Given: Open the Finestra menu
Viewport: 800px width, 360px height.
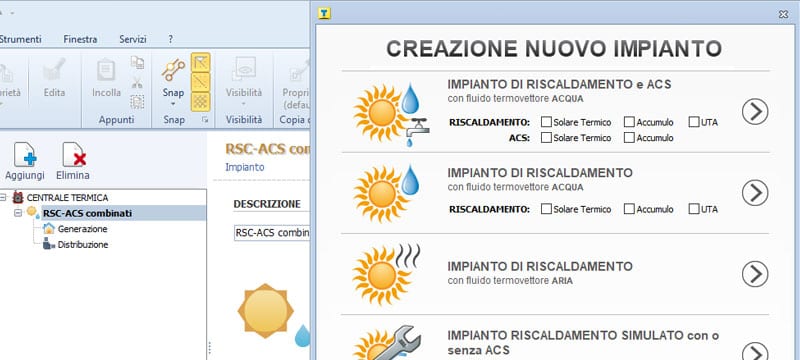Looking at the screenshot, I should click(80, 39).
